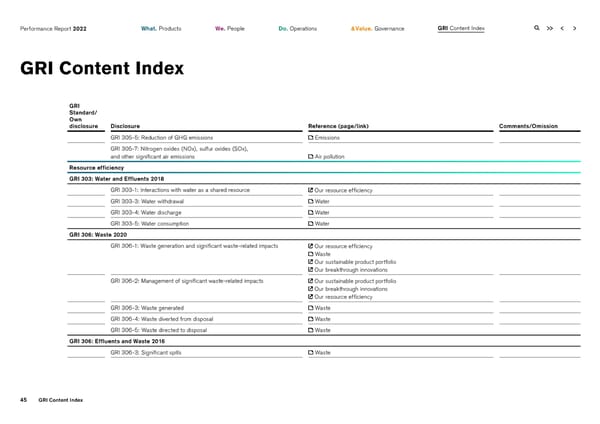The height and width of the screenshot is (424, 600).
Task: Open the Do. Operations section
Action: tap(298, 29)
